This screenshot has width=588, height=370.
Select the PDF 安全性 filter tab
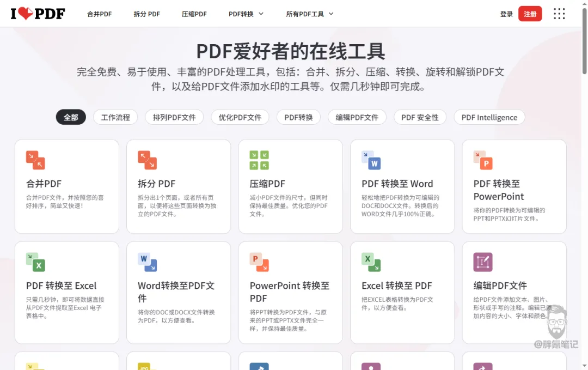coord(420,118)
